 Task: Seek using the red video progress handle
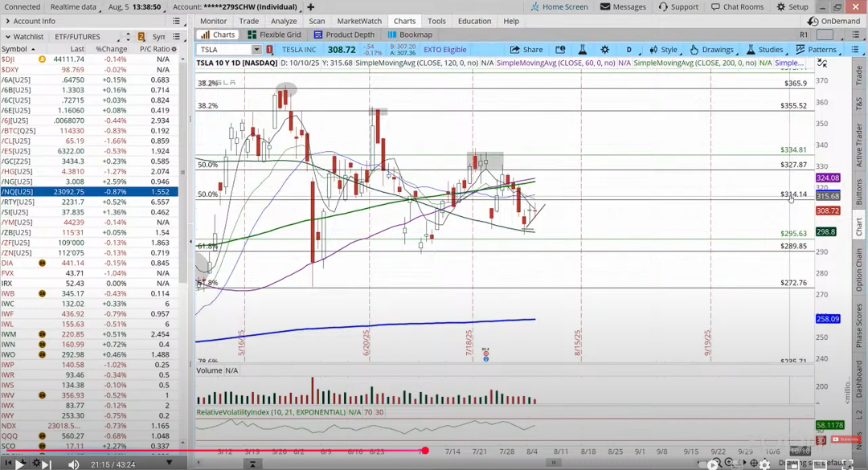424,451
